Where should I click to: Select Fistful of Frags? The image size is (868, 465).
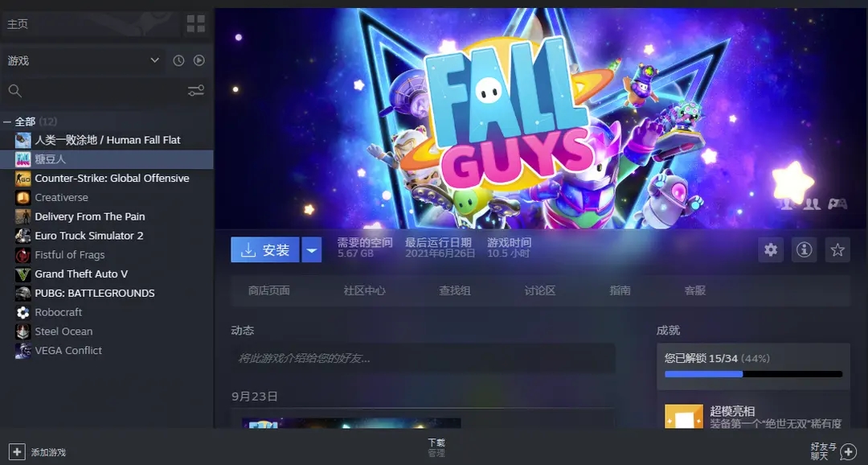pyautogui.click(x=70, y=255)
